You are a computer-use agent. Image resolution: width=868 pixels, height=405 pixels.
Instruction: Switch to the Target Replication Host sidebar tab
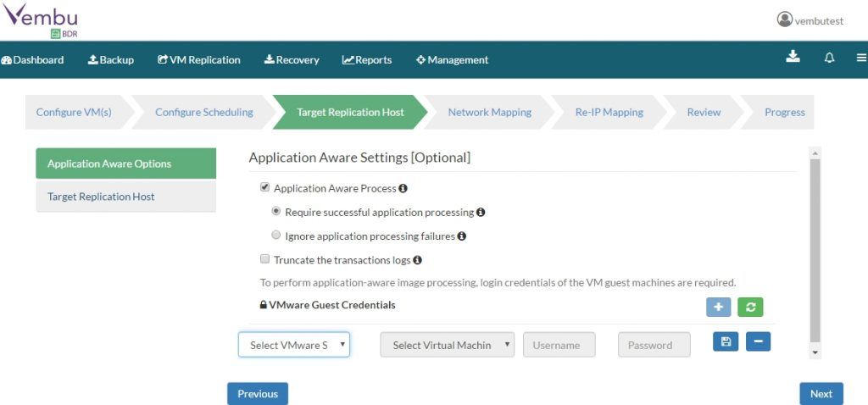[x=126, y=197]
